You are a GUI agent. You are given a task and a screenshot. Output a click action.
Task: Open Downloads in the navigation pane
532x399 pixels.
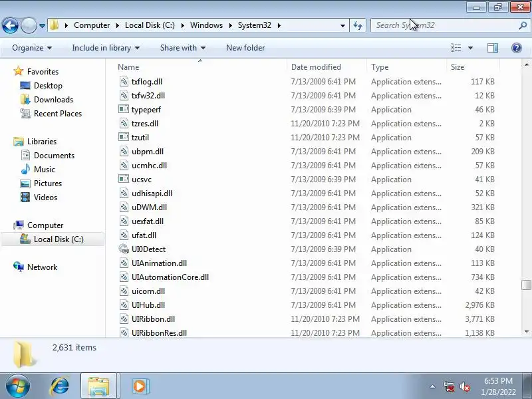point(53,99)
